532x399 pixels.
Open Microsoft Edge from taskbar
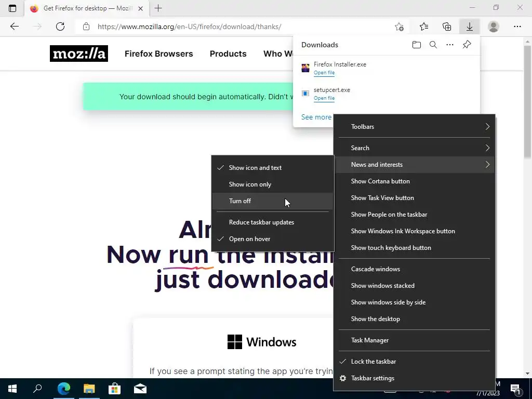coord(64,389)
